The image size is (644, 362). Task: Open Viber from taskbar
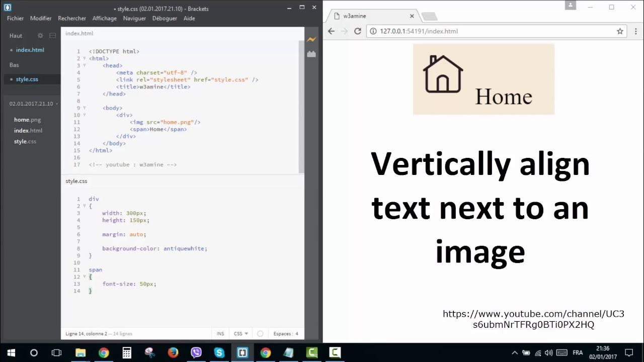(196, 352)
